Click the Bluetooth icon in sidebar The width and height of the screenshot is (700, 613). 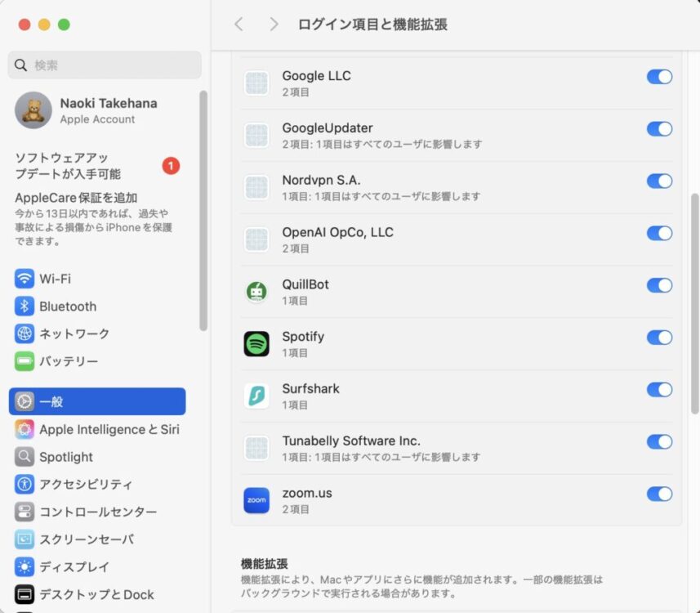pyautogui.click(x=25, y=306)
